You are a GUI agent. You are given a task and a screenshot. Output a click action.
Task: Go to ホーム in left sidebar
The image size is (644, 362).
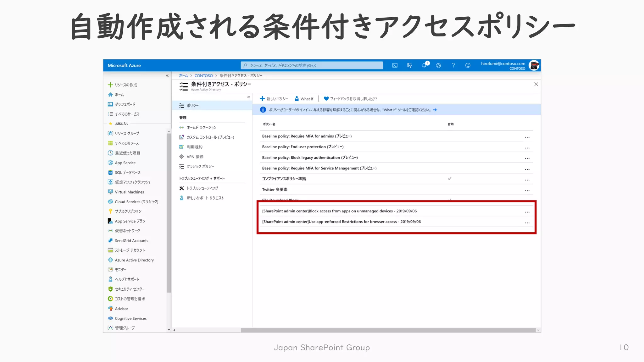point(119,95)
